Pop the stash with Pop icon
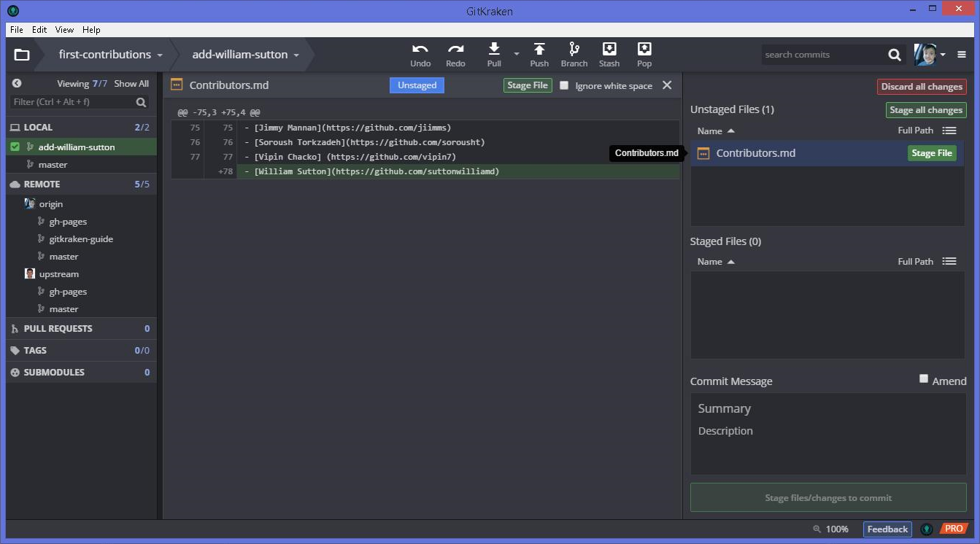Viewport: 980px width, 544px height. [644, 49]
